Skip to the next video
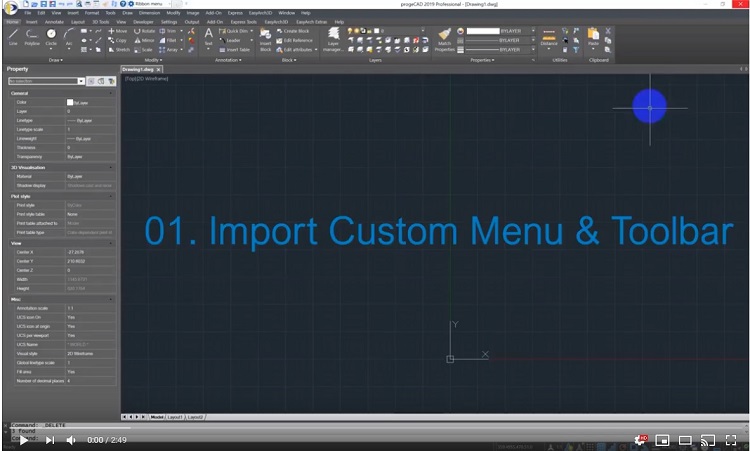The height and width of the screenshot is (451, 750). [50, 440]
